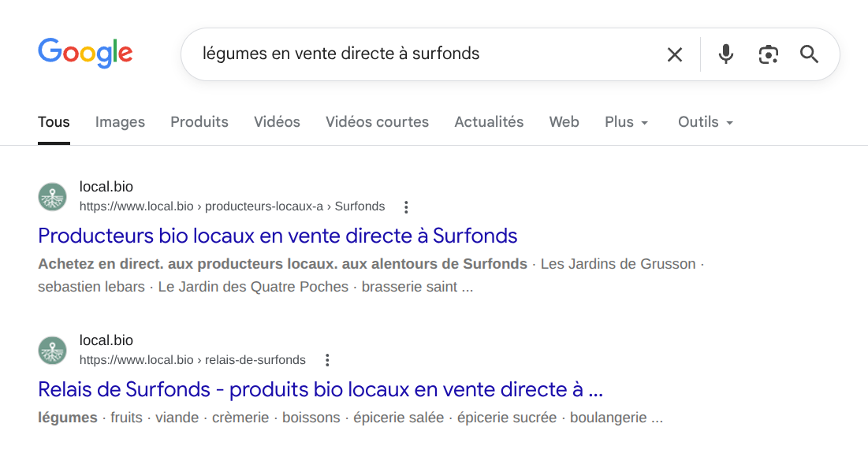
Task: Open three-dot menu for the Surfonds producers result
Action: (406, 207)
